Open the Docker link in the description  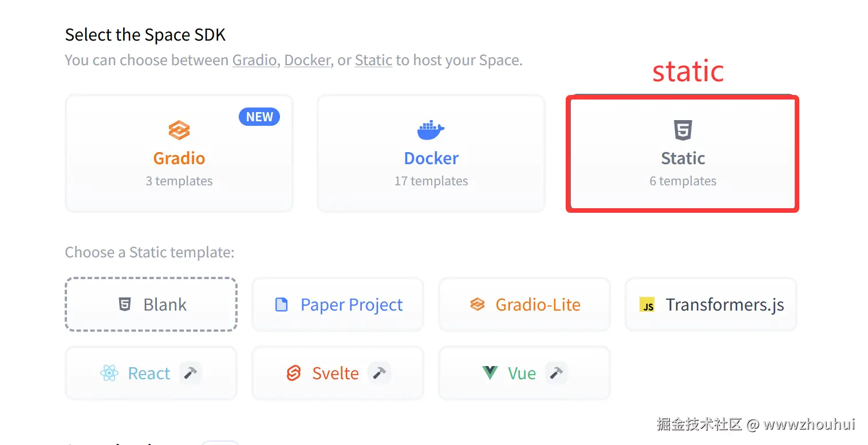[307, 60]
